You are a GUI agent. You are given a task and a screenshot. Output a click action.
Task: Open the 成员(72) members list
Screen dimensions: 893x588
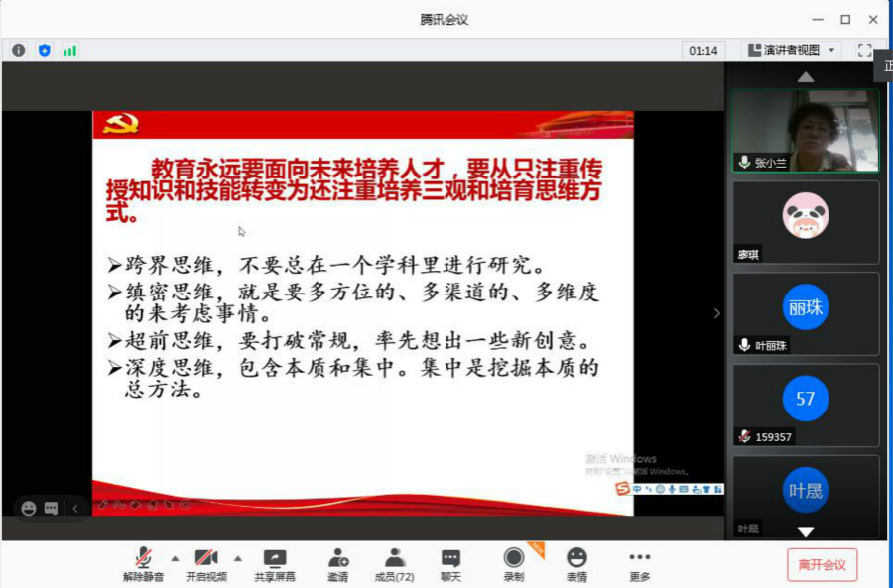coord(394,563)
